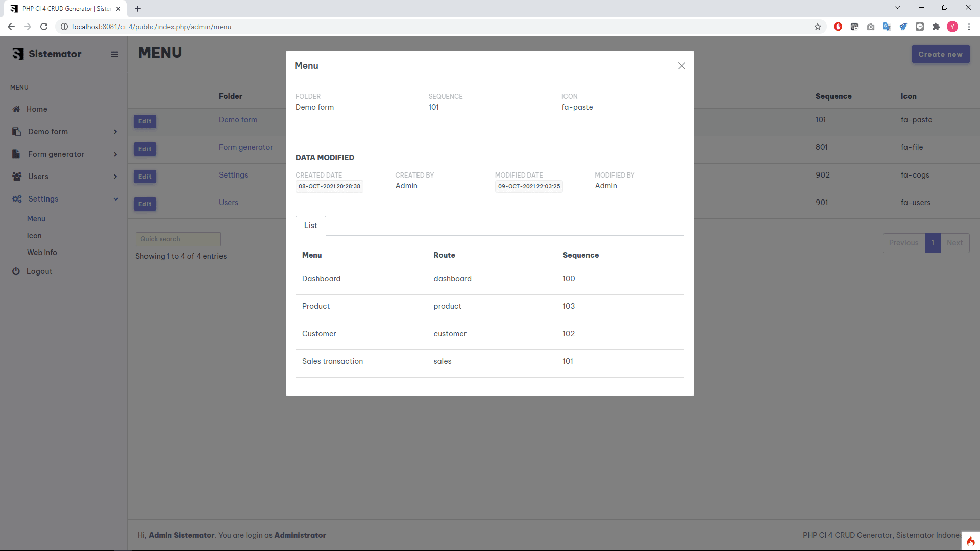Bookmark page with the star icon
This screenshot has height=551, width=980.
(x=818, y=27)
